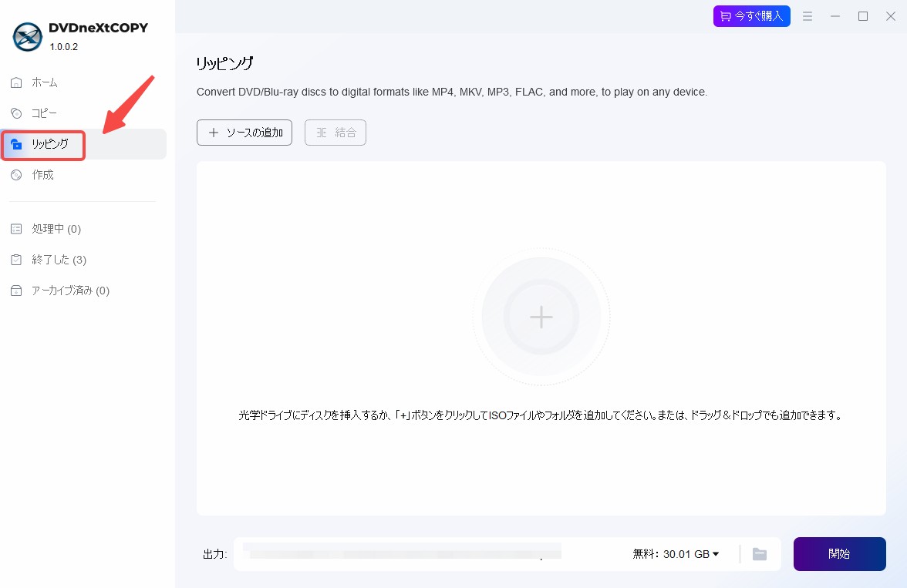Click the Convert DVD/Blu-ray description text

(452, 92)
